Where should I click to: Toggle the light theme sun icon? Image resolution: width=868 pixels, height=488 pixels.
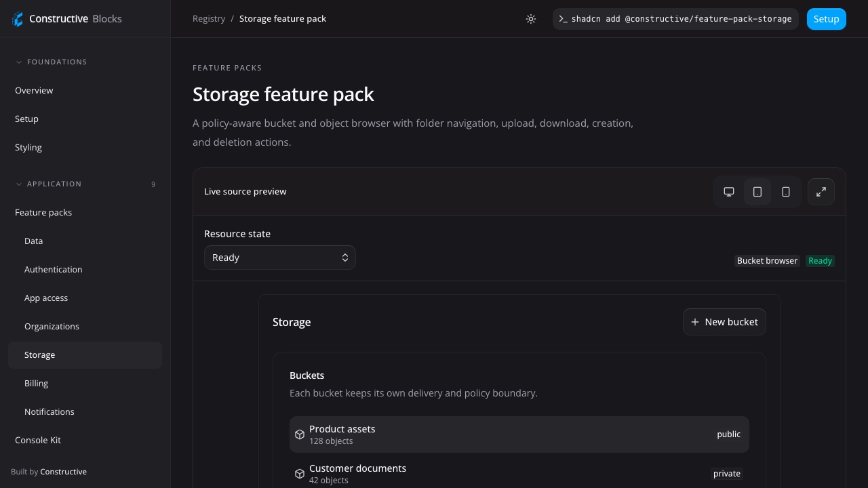click(531, 19)
